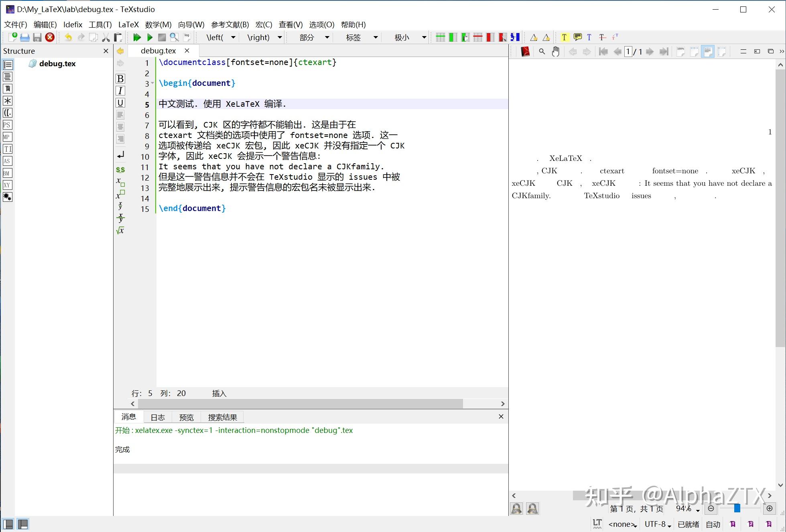Open the LaTeX menu
Screen dimensions: 786x532
(x=128, y=24)
